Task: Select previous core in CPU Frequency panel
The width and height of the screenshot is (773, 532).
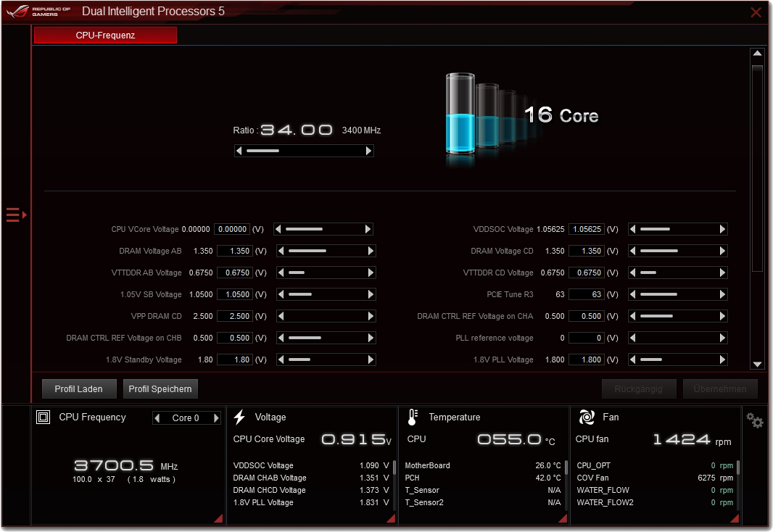Action: coord(157,418)
